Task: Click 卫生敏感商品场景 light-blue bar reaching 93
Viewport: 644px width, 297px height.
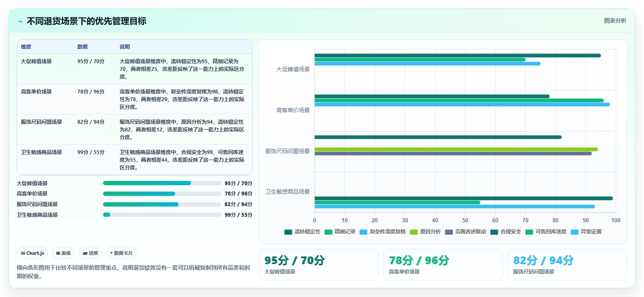Action: tap(455, 207)
